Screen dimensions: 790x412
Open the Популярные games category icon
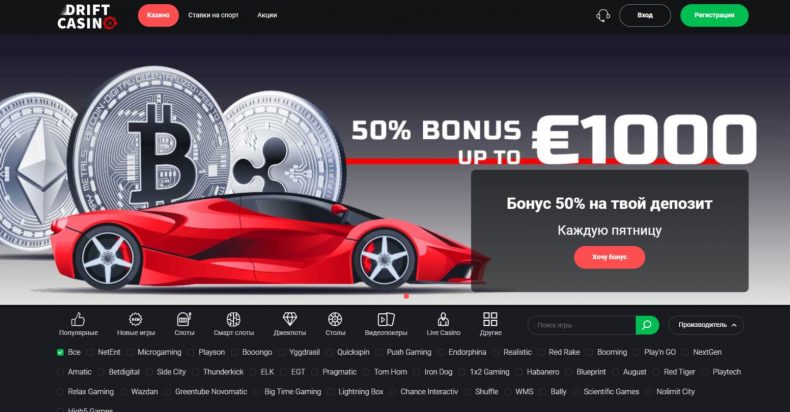(78, 319)
